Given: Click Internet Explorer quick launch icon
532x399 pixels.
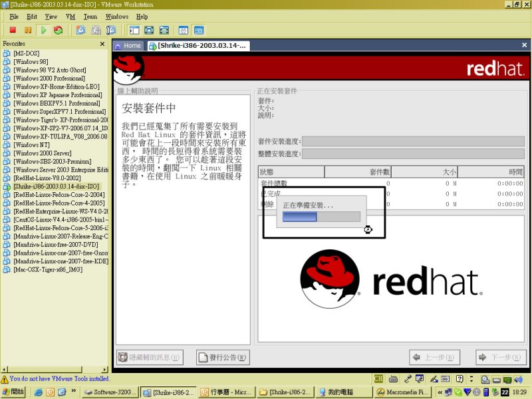Looking at the screenshot, I should [x=39, y=392].
